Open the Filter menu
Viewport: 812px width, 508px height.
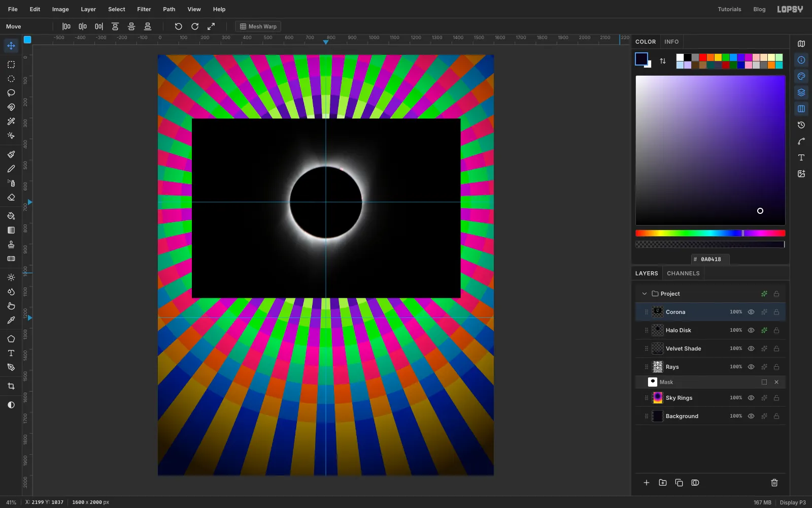click(x=144, y=9)
